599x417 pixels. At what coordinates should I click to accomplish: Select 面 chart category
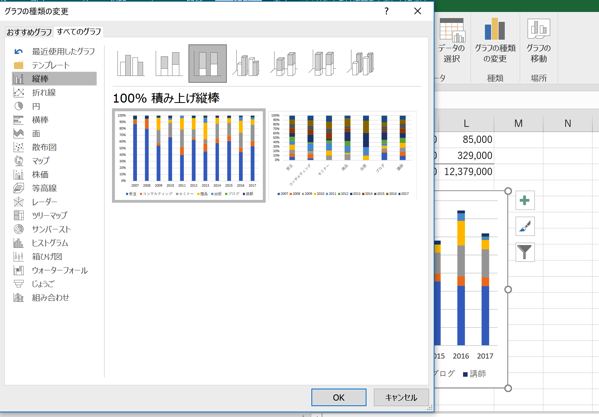tap(54, 133)
